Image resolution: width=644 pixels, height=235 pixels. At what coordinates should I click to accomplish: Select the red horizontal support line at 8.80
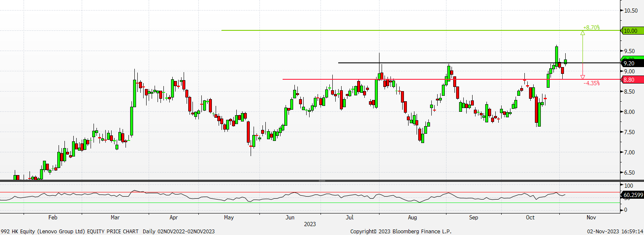click(452, 79)
